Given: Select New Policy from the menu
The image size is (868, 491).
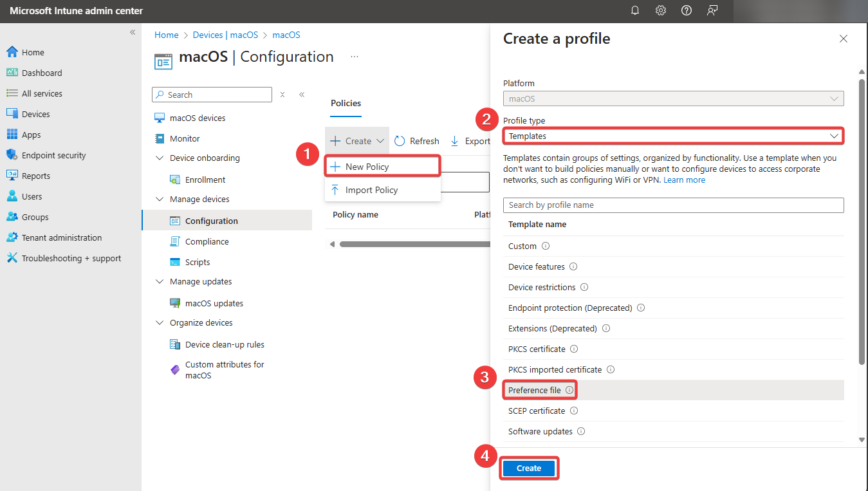Looking at the screenshot, I should [367, 167].
